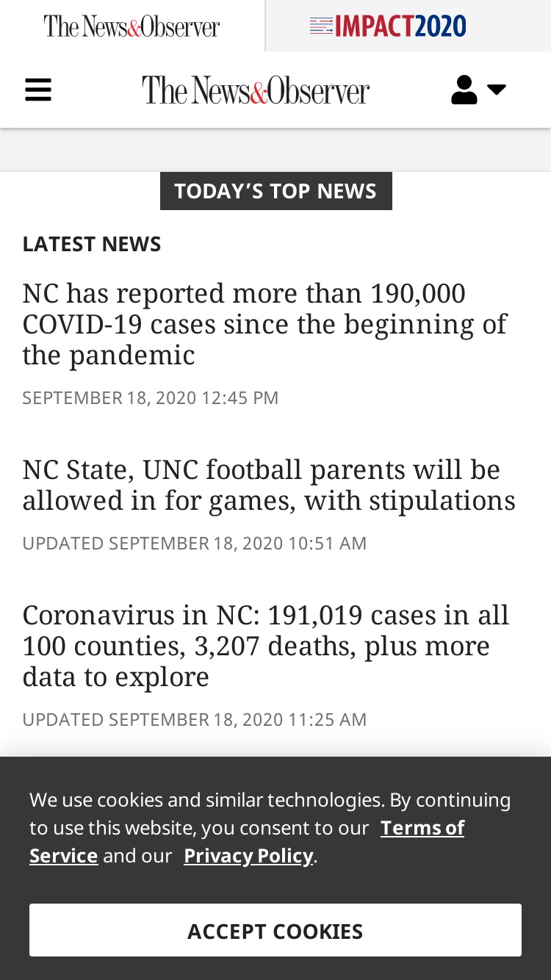Click the cookie consent notice text
Image resolution: width=551 pixels, height=980 pixels.
270,827
